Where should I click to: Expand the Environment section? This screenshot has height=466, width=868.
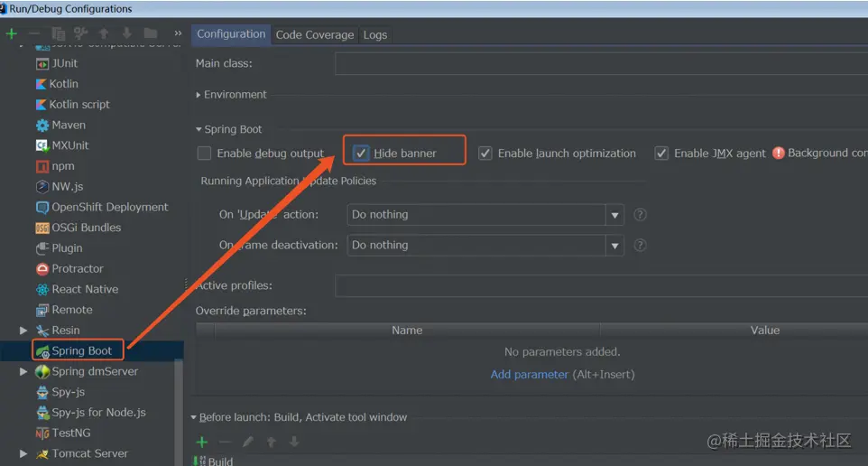199,95
